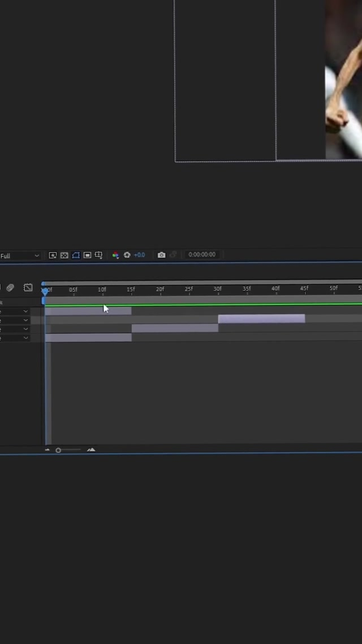Open the Graph Editor
362x644 pixels.
[28, 288]
